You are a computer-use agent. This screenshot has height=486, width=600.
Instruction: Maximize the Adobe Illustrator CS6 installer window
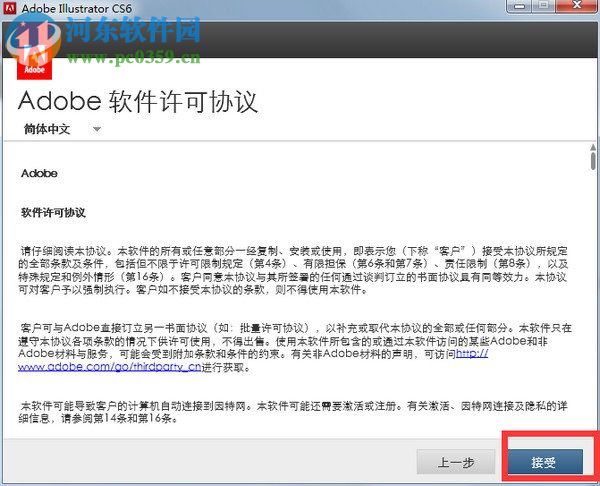543,6
